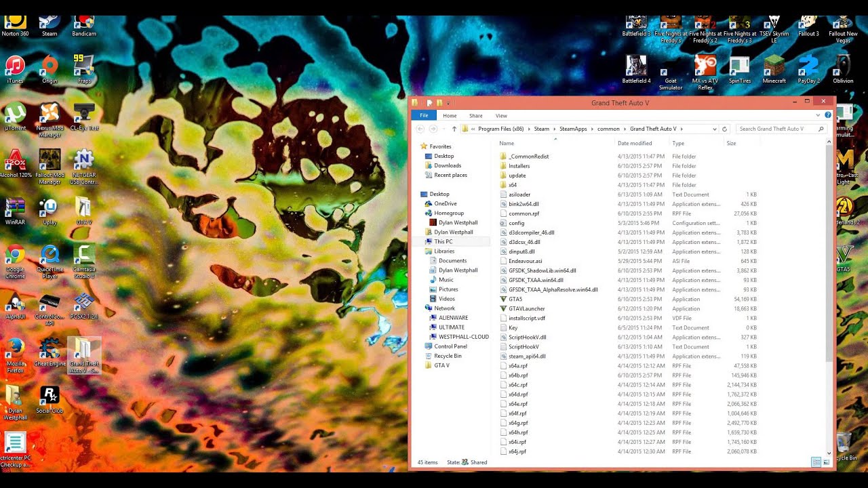The width and height of the screenshot is (868, 488).
Task: Select the QuickTime Player desktop icon
Action: (50, 262)
